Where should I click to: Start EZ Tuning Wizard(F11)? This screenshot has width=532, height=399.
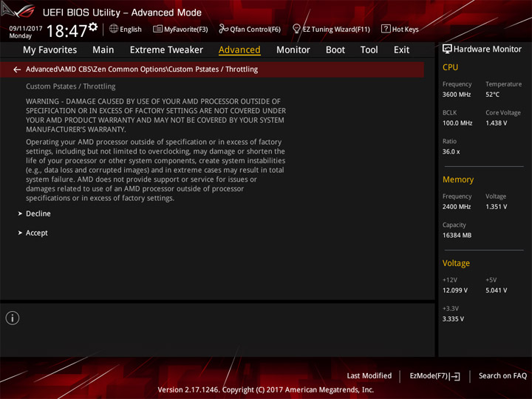(336, 29)
